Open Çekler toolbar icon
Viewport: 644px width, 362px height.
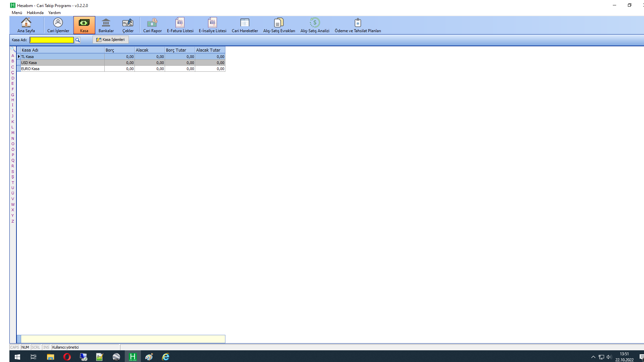[128, 25]
